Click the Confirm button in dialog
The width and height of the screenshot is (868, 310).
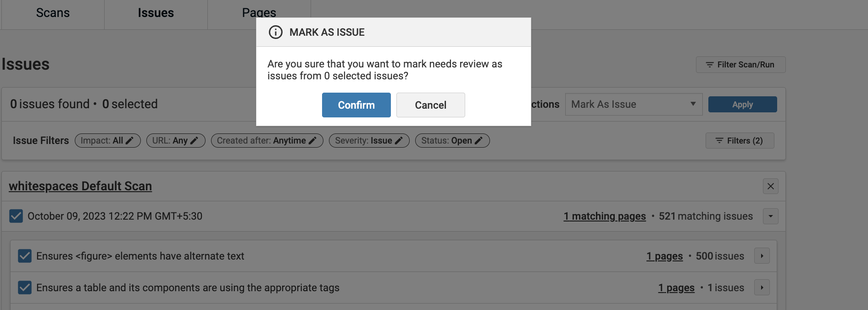pos(356,105)
